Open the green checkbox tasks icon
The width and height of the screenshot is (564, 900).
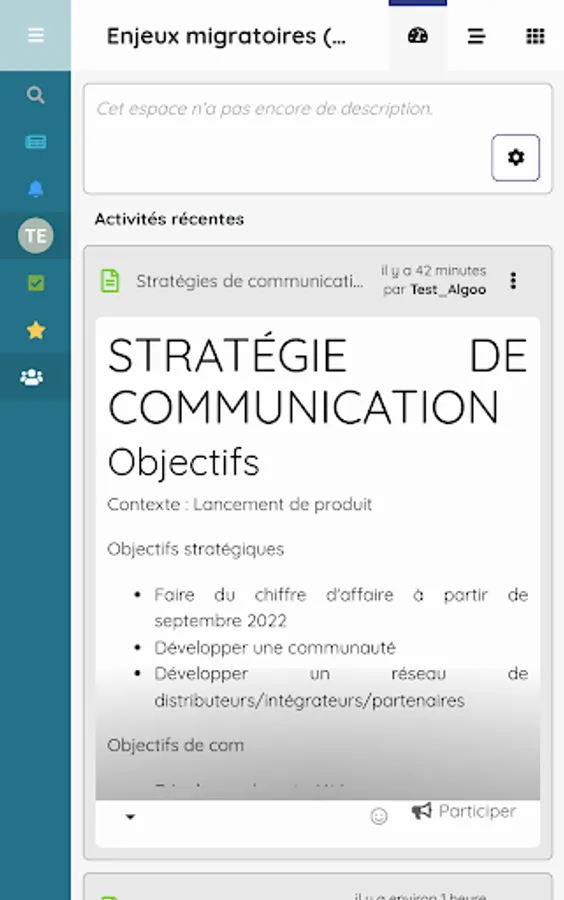[36, 283]
